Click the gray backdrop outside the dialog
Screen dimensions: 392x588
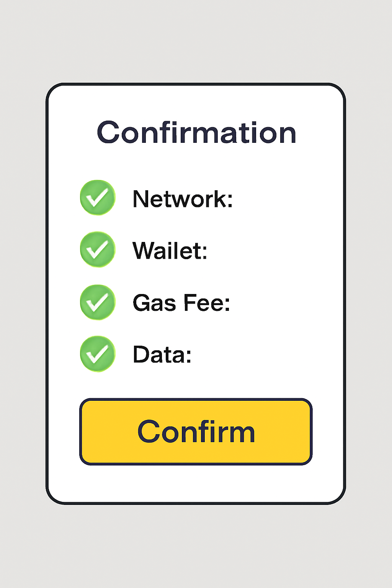coord(196,547)
